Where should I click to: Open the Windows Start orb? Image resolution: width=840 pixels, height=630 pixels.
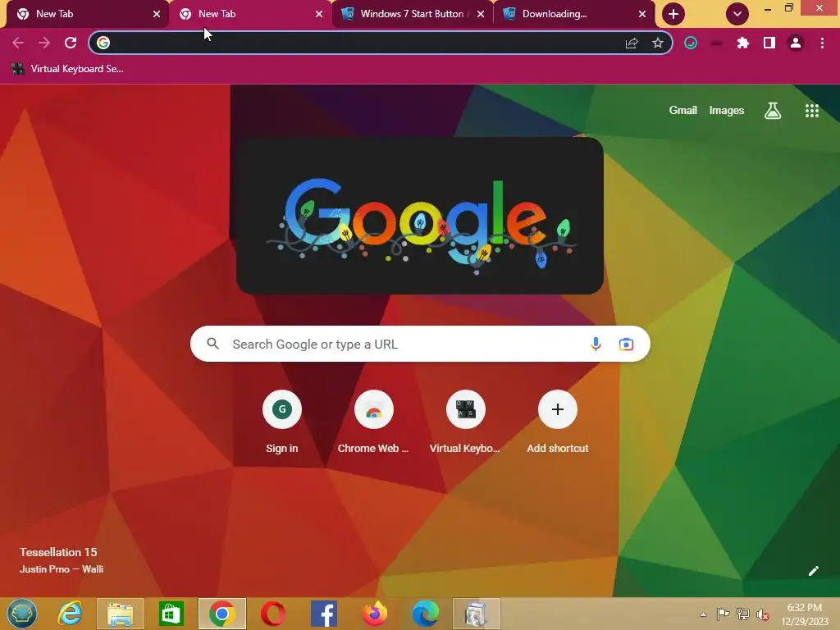tap(22, 614)
